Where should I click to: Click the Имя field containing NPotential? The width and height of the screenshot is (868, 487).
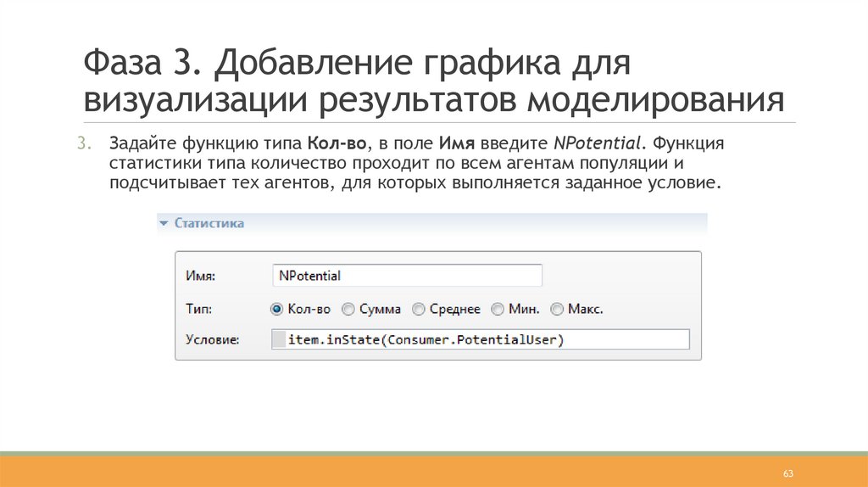tap(407, 276)
